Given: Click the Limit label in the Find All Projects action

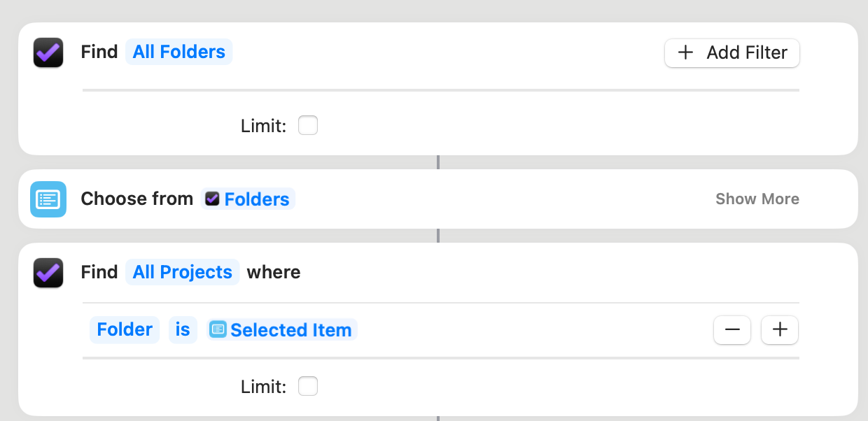Looking at the screenshot, I should [264, 387].
